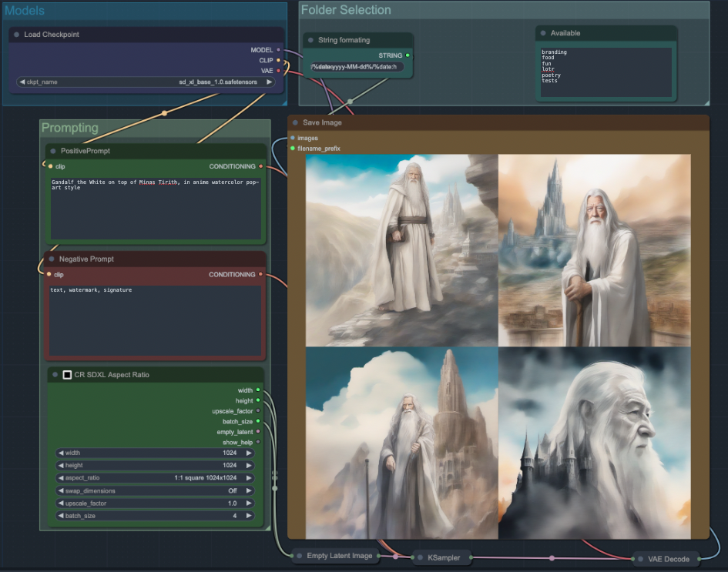Click the filename_prefix input port on Save Image
Screen dimensions: 728x572
point(292,148)
